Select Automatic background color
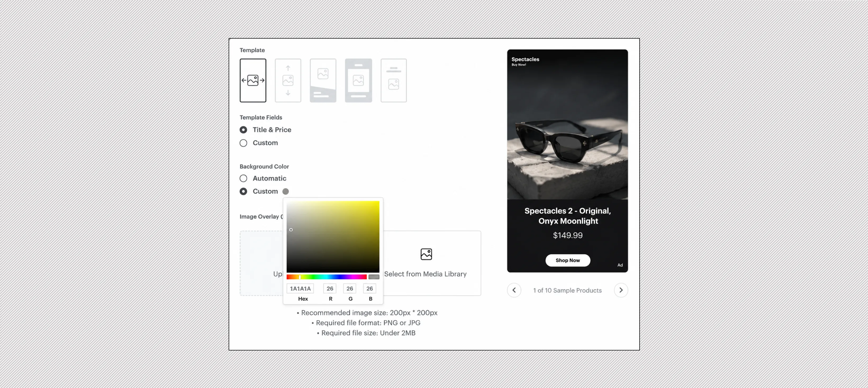This screenshot has width=868, height=388. coord(243,178)
